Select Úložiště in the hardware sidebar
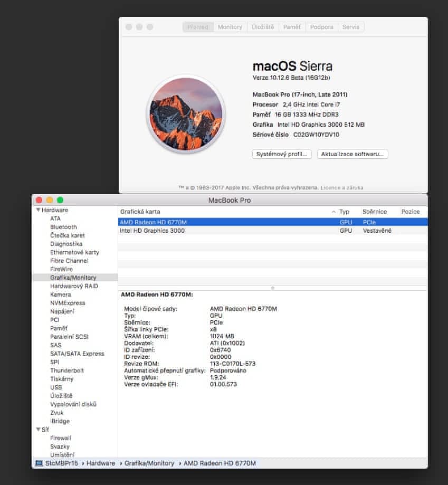The height and width of the screenshot is (485, 448). 61,396
